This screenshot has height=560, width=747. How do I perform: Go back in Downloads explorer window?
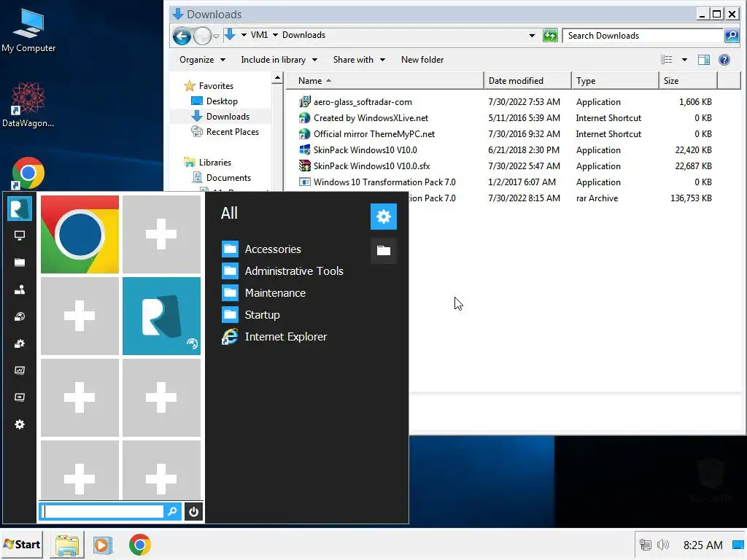tap(182, 36)
